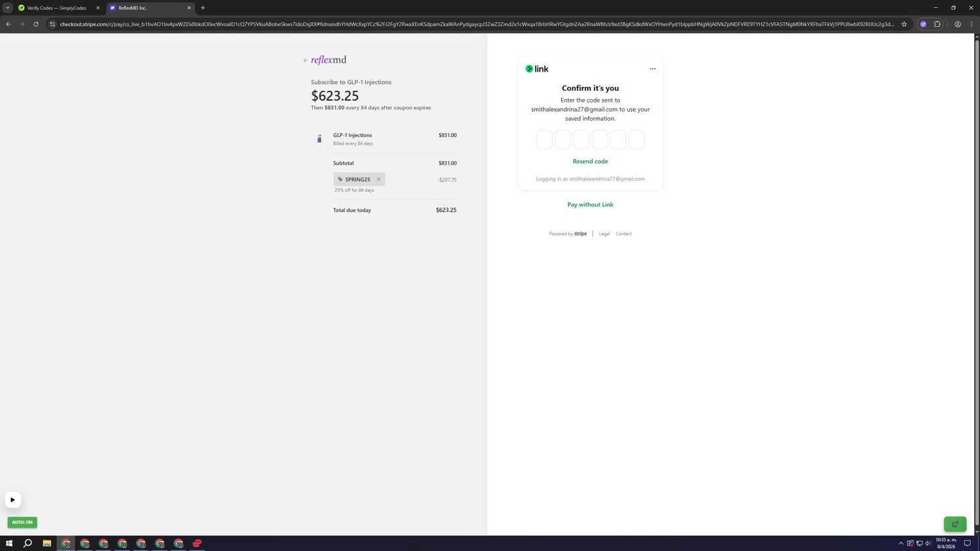Click the SPRING25 coupon tag

pyautogui.click(x=359, y=180)
